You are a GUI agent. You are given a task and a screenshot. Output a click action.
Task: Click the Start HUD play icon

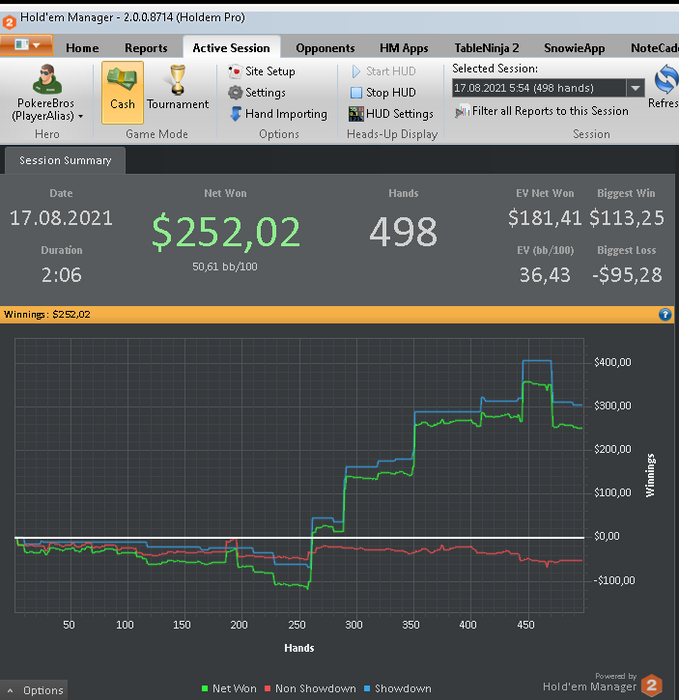pos(356,71)
